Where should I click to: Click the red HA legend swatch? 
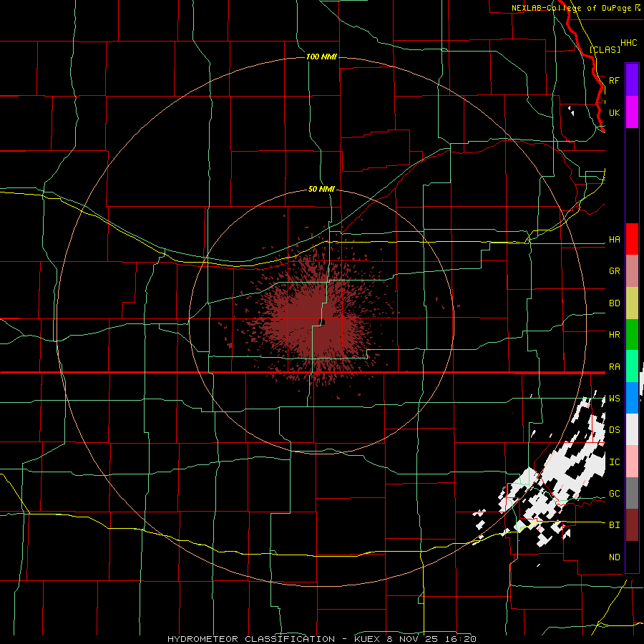(632, 239)
